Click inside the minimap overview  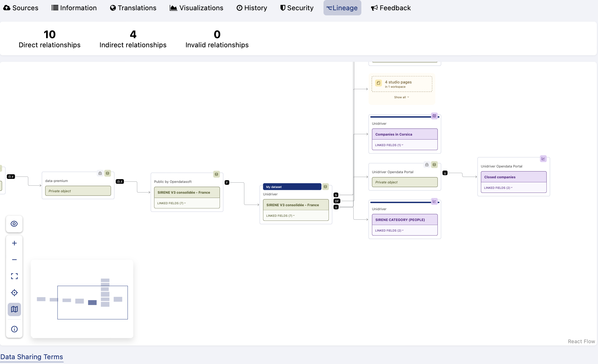click(82, 299)
